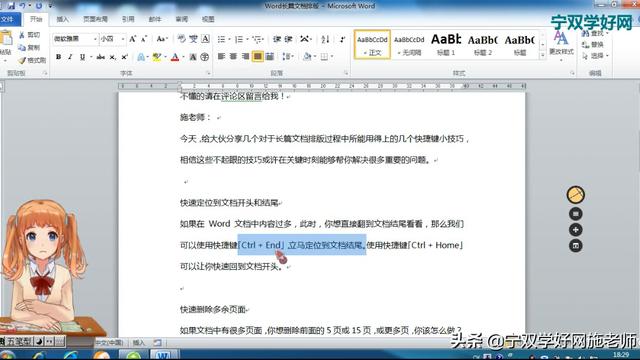Switch to the Mailings (邮件) tab
Viewport: 640px width, 360px height.
[x=155, y=19]
